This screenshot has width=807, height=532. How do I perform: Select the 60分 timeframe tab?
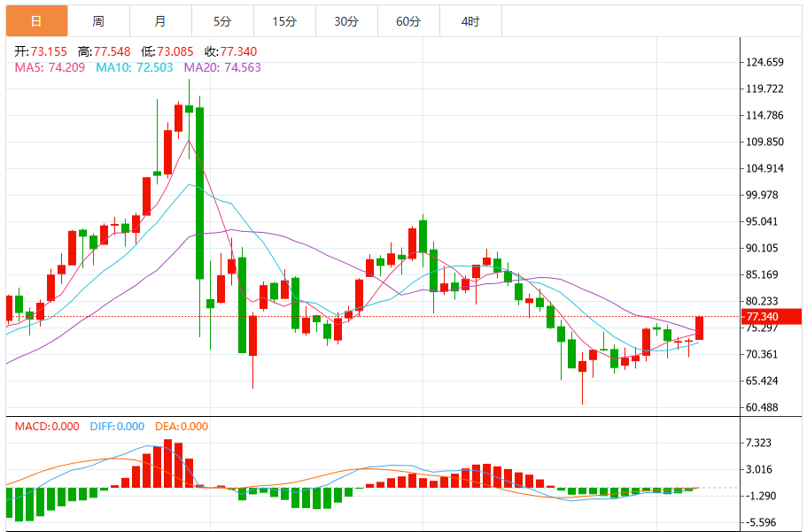pyautogui.click(x=408, y=21)
